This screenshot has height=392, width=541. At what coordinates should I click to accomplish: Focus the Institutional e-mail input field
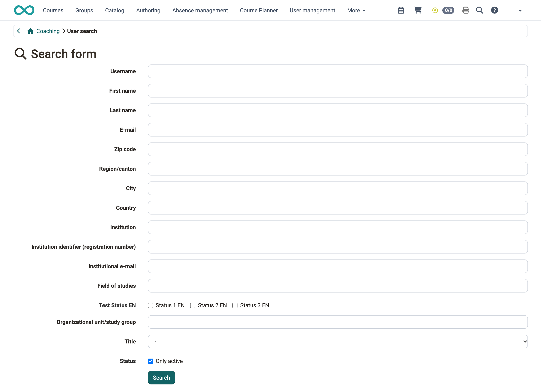(x=338, y=266)
